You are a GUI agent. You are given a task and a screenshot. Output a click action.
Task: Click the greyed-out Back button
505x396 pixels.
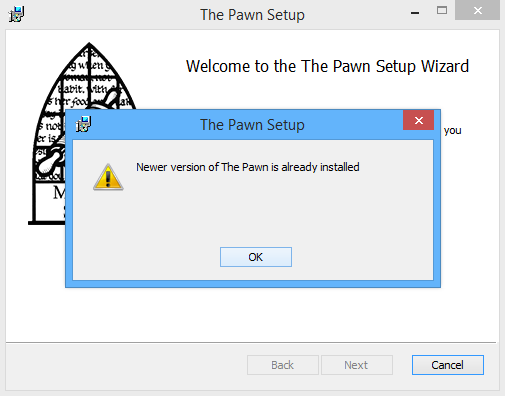(x=283, y=365)
